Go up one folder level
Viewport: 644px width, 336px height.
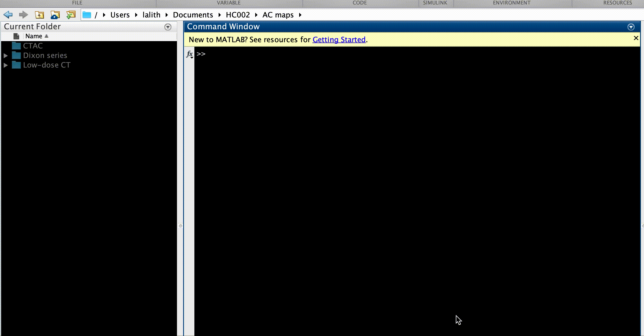point(39,15)
